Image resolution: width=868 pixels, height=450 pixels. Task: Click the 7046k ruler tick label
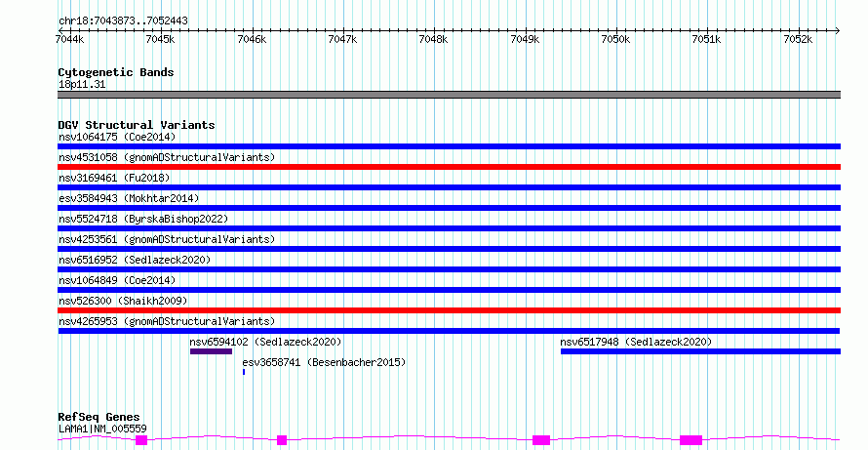pyautogui.click(x=252, y=39)
